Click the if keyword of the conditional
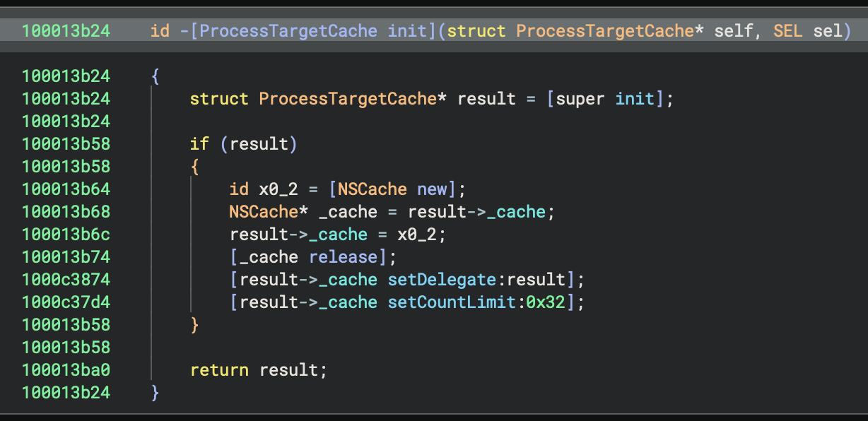Image resolution: width=868 pixels, height=421 pixels. coord(199,144)
